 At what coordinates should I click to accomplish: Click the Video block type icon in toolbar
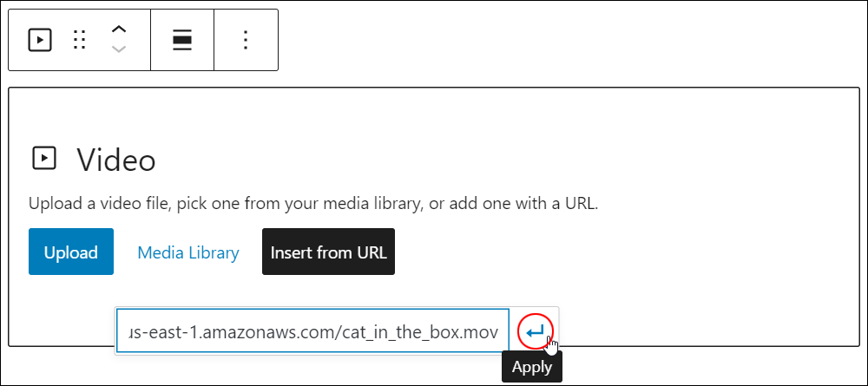click(40, 40)
